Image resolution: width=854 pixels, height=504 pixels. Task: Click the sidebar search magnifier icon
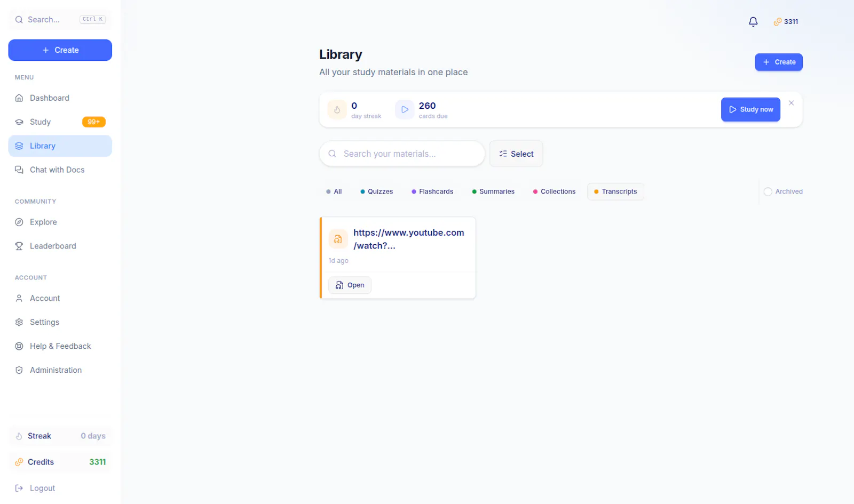(x=19, y=20)
